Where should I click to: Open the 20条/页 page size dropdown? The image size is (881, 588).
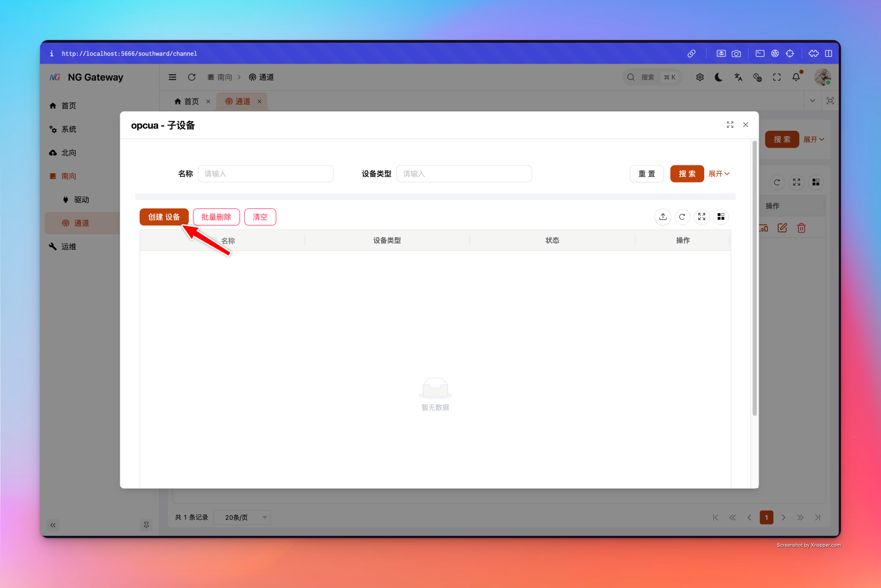tap(242, 517)
